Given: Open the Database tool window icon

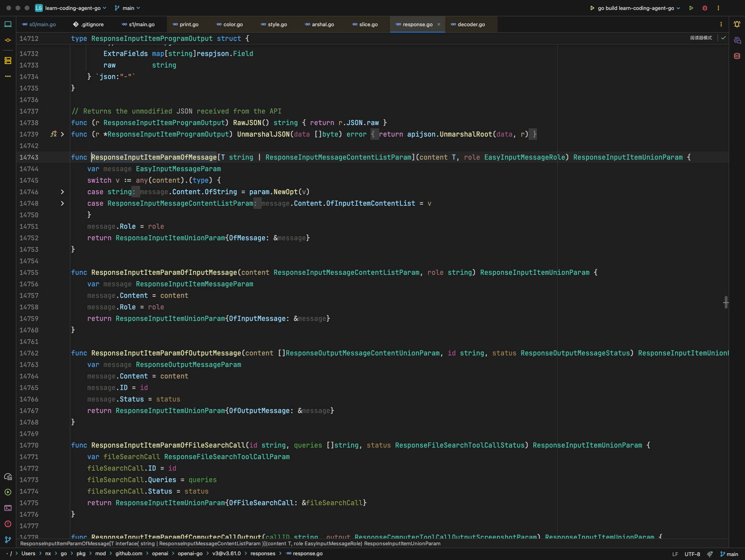Looking at the screenshot, I should 737,56.
